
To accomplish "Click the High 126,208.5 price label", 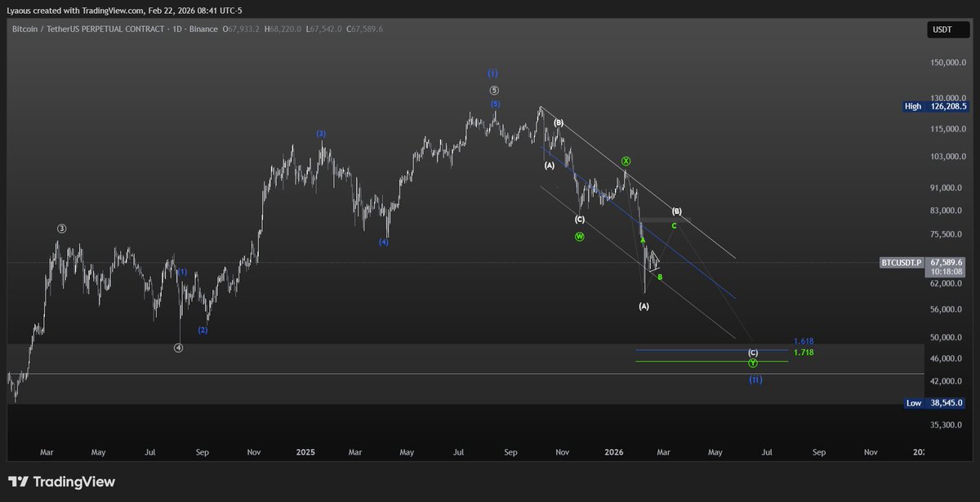I will [x=935, y=106].
